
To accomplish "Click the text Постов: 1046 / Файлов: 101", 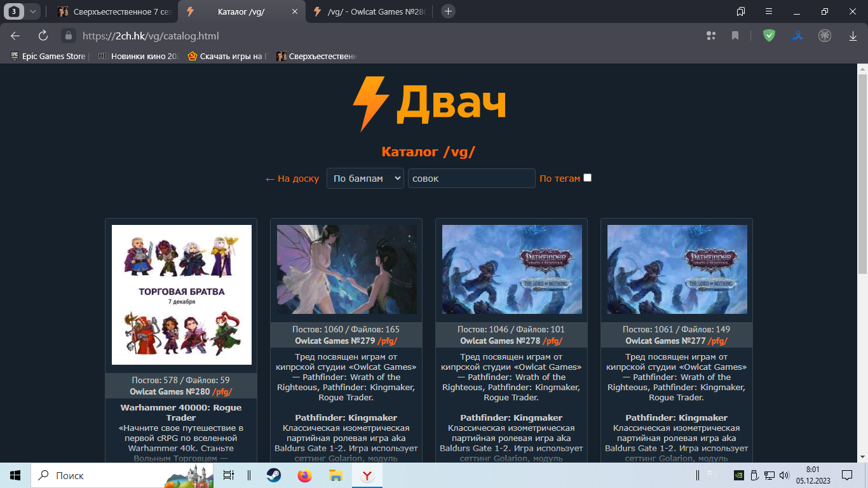I will pyautogui.click(x=512, y=329).
